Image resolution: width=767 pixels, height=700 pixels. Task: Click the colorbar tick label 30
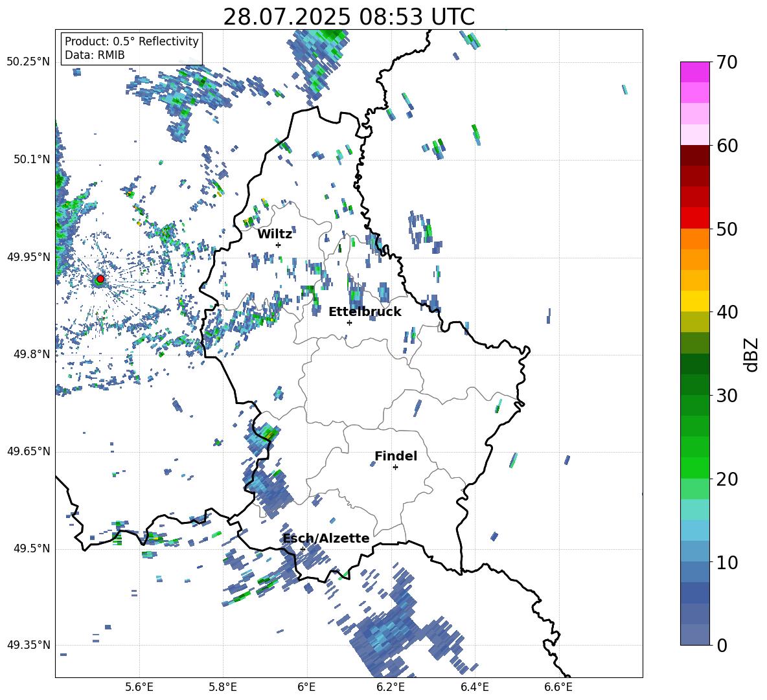click(727, 396)
